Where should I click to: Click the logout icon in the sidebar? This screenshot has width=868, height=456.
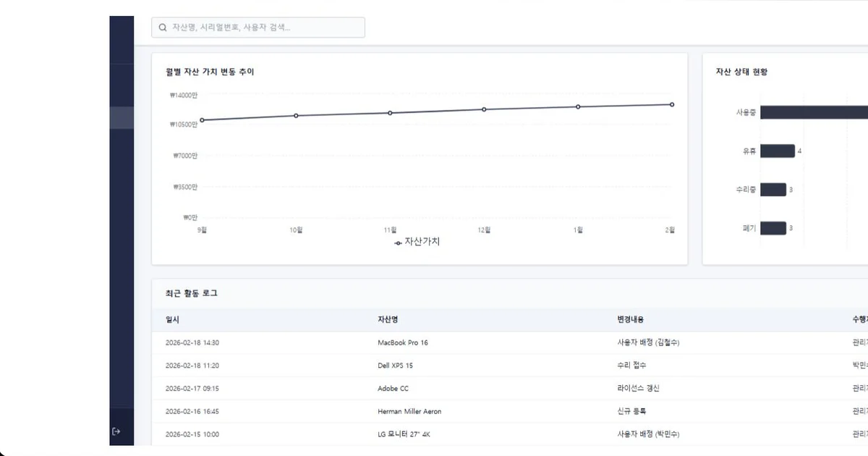click(x=116, y=431)
